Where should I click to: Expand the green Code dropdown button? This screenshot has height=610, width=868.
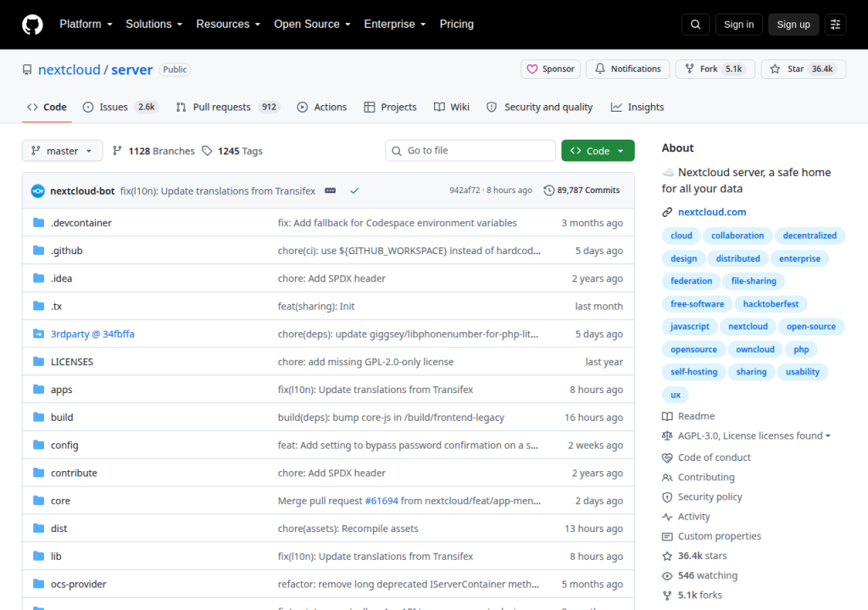point(598,151)
